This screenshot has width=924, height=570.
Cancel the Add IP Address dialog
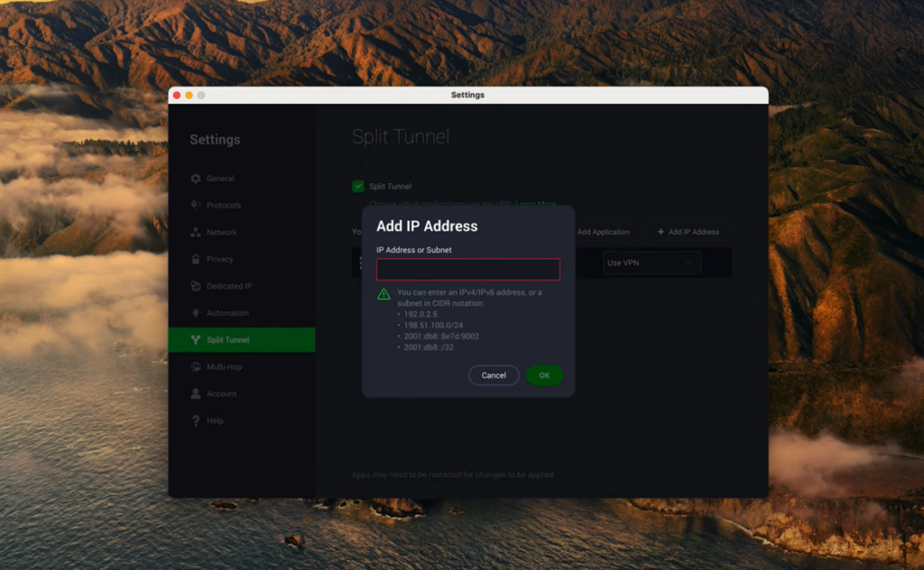pos(494,375)
